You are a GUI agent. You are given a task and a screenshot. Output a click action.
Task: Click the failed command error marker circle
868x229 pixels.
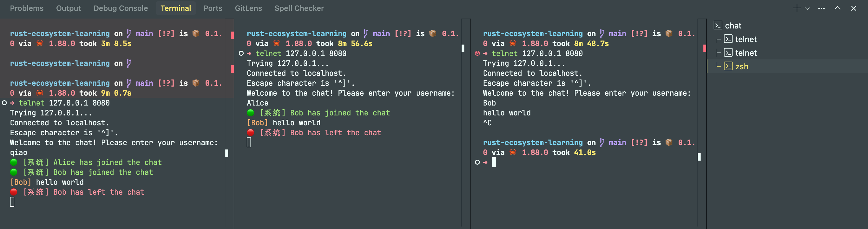pyautogui.click(x=477, y=54)
